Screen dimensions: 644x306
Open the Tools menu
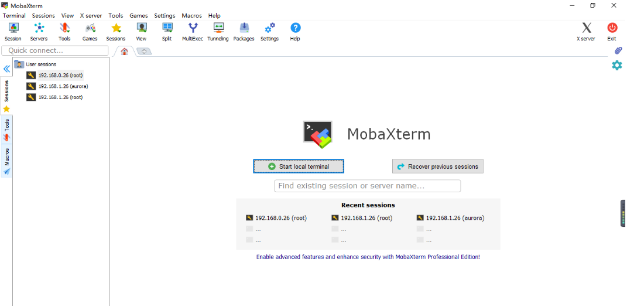(116, 16)
